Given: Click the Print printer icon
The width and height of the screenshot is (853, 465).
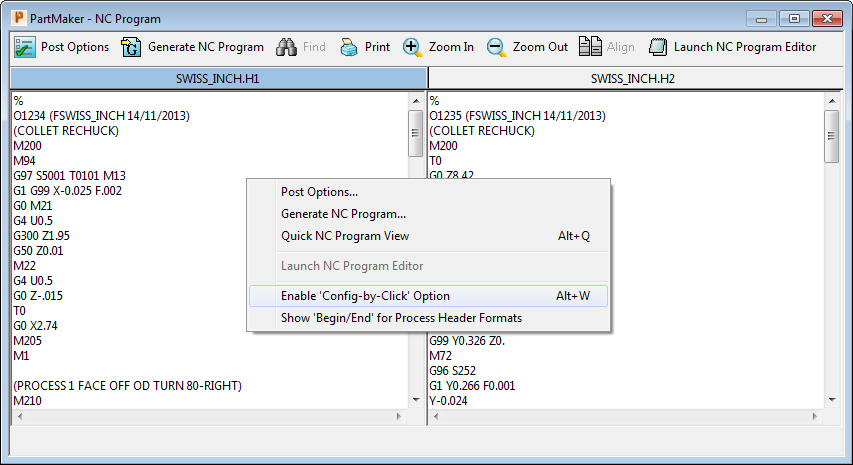Looking at the screenshot, I should point(349,47).
